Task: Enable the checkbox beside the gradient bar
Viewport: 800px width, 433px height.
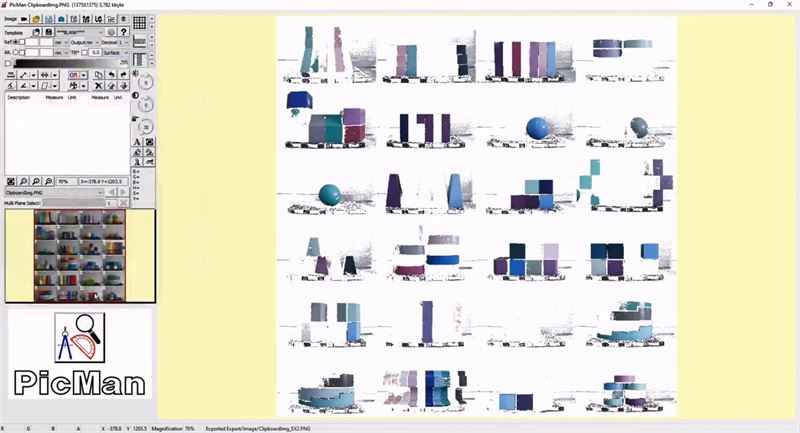Action: pos(8,63)
